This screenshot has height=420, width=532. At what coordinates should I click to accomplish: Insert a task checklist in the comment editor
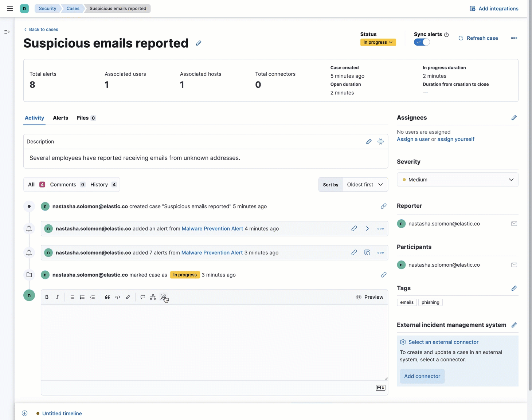[92, 297]
